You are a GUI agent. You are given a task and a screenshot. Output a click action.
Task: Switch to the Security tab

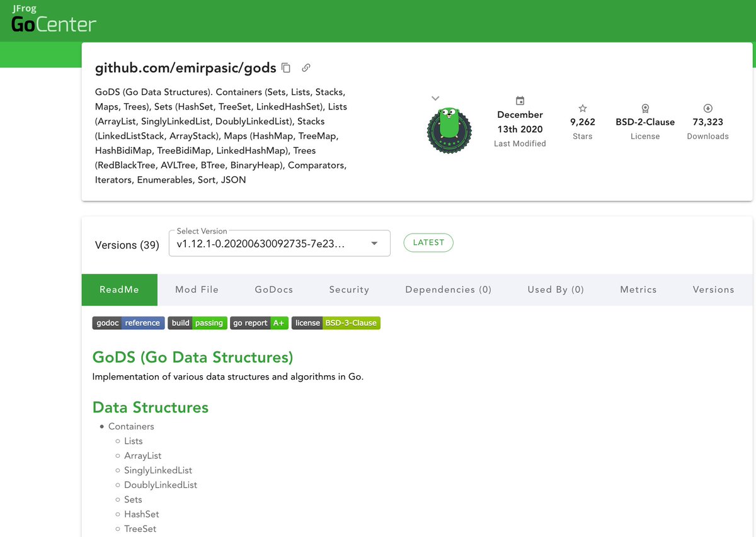[349, 290]
